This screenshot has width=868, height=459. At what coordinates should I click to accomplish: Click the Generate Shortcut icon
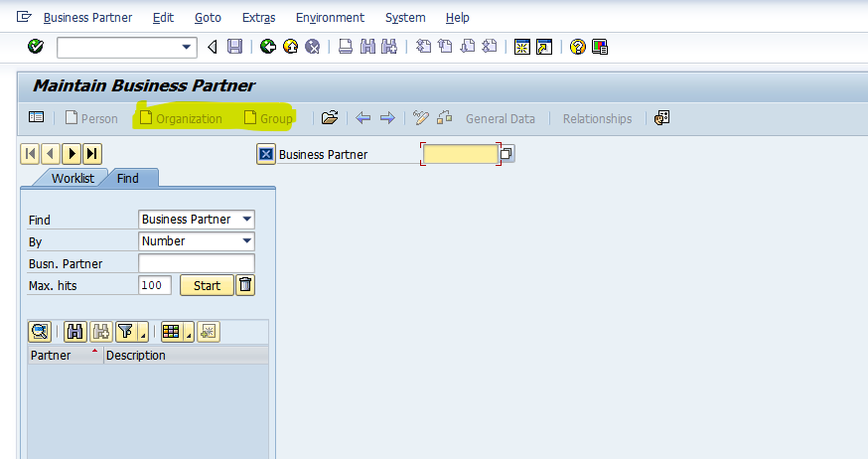point(544,47)
